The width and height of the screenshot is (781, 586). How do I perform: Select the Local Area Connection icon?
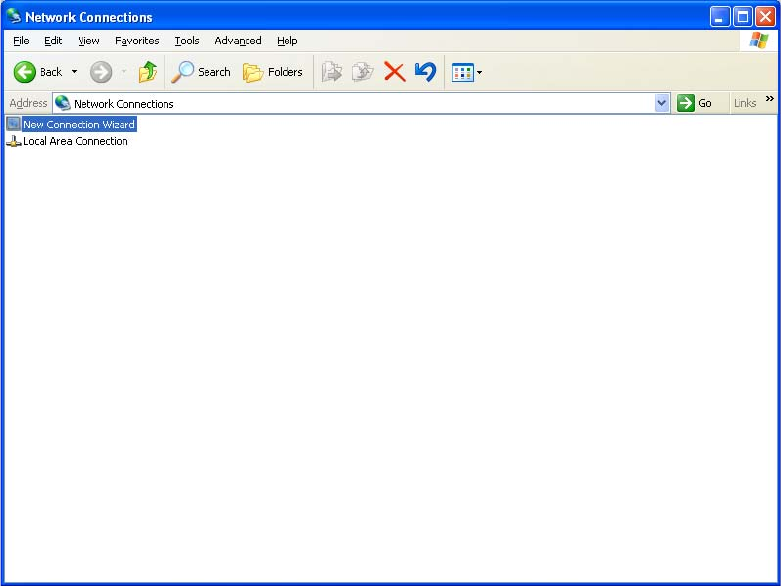point(13,141)
